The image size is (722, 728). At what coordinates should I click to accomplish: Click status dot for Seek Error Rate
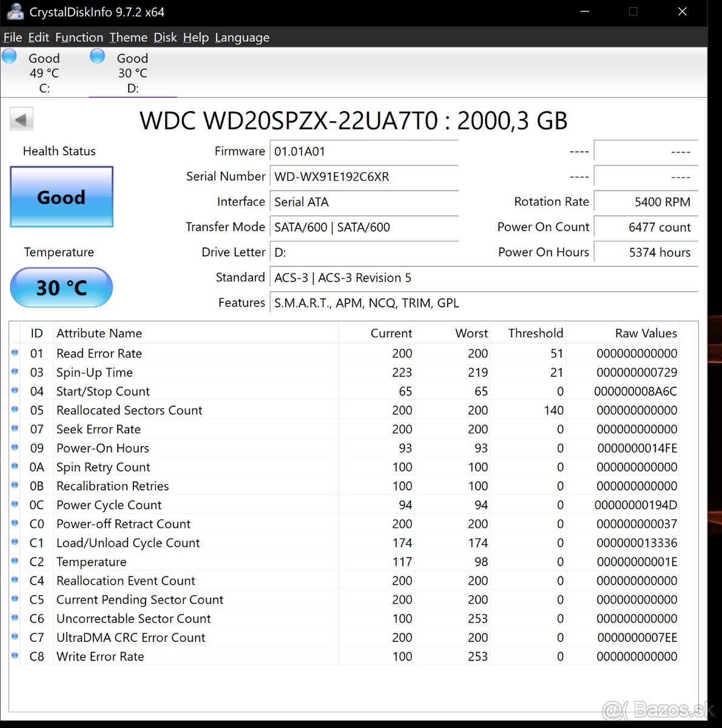tap(15, 428)
